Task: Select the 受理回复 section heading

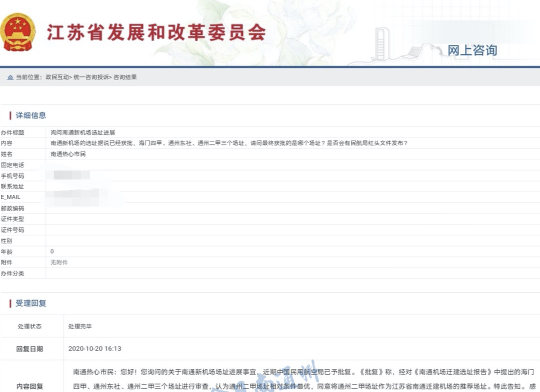Action: tap(31, 303)
